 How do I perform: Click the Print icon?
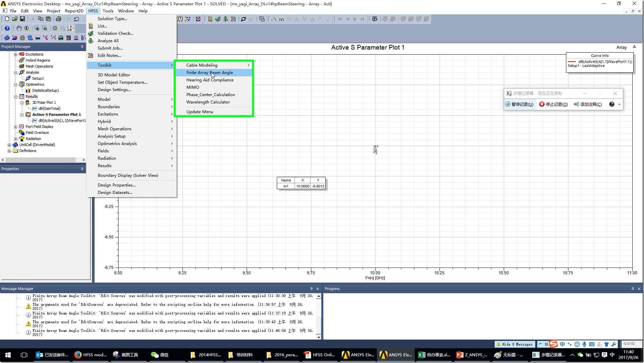(x=58, y=19)
